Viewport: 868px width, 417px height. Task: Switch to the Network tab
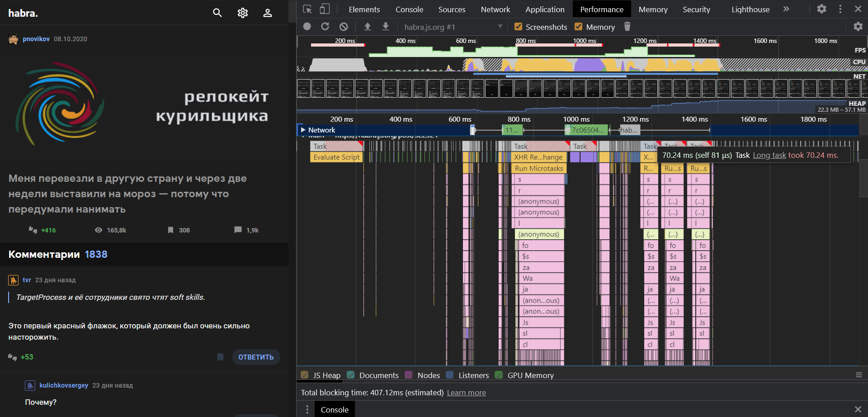[495, 9]
